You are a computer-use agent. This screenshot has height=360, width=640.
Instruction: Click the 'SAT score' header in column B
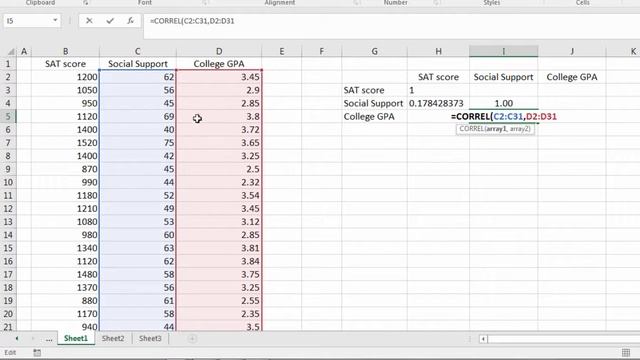pos(65,64)
